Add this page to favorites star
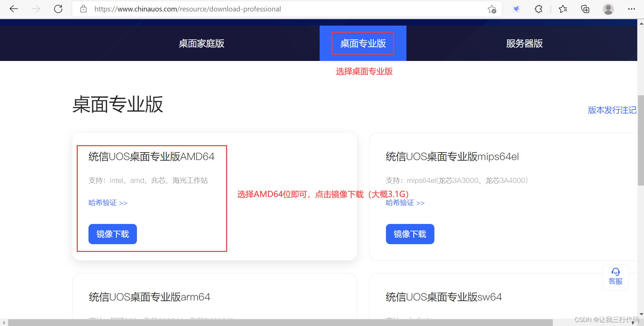This screenshot has width=644, height=326. pos(492,9)
